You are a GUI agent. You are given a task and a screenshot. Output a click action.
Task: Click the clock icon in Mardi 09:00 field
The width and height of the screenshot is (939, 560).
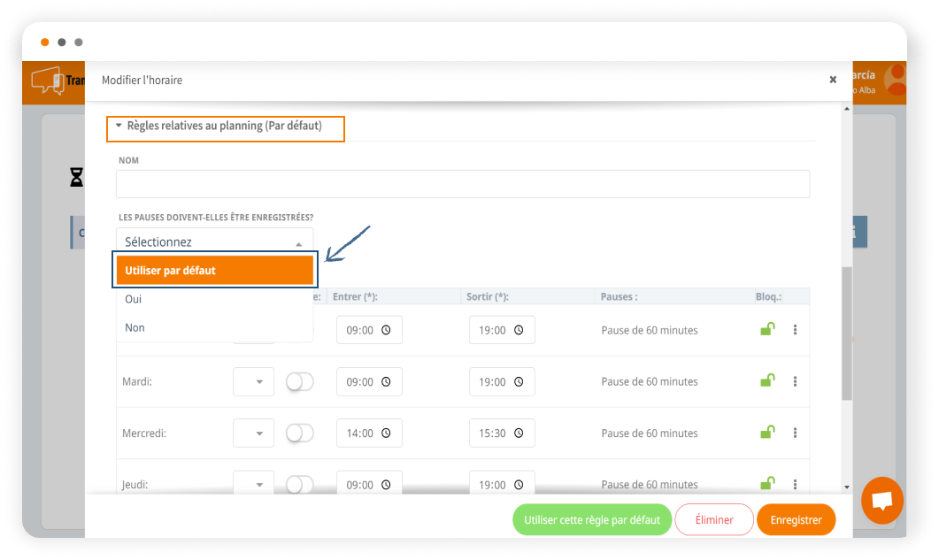386,382
